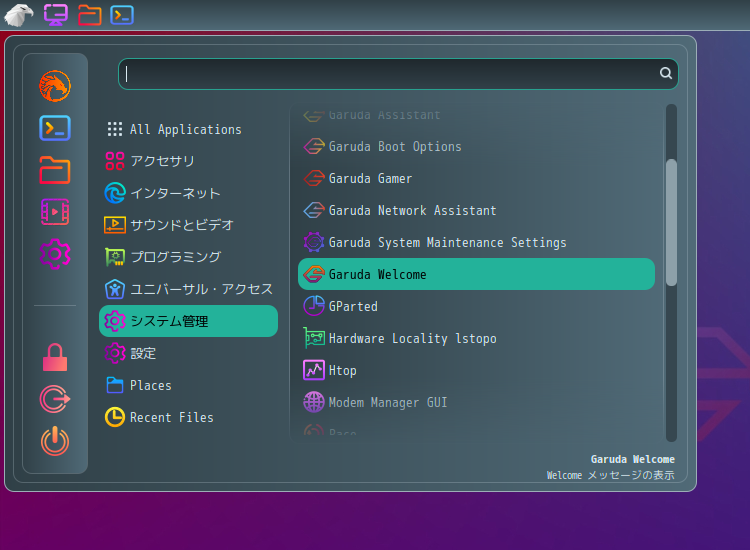Focus the application search field

point(398,74)
